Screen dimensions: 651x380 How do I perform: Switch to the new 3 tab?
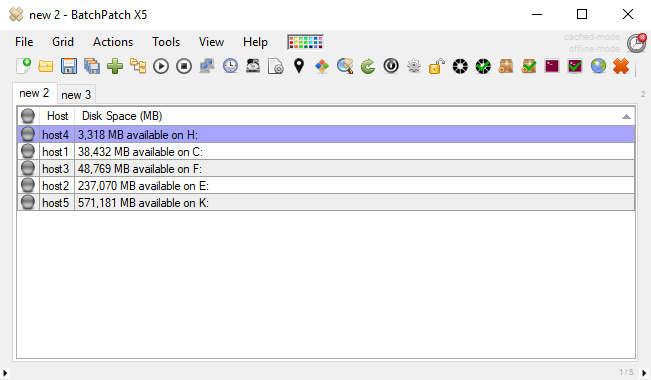tap(76, 95)
